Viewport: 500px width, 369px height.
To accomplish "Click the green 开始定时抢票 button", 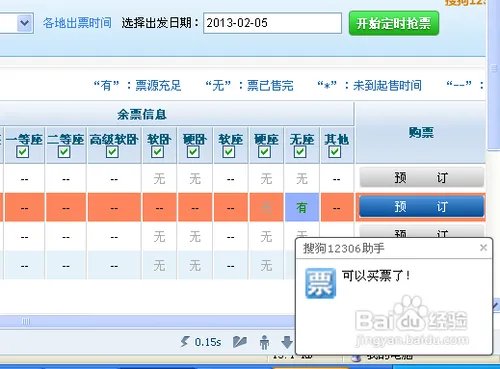I will tap(394, 23).
